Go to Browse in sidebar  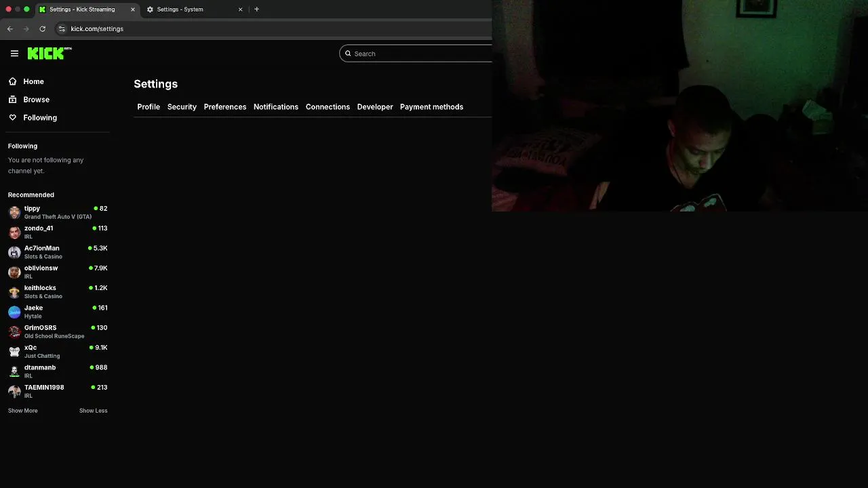click(37, 100)
